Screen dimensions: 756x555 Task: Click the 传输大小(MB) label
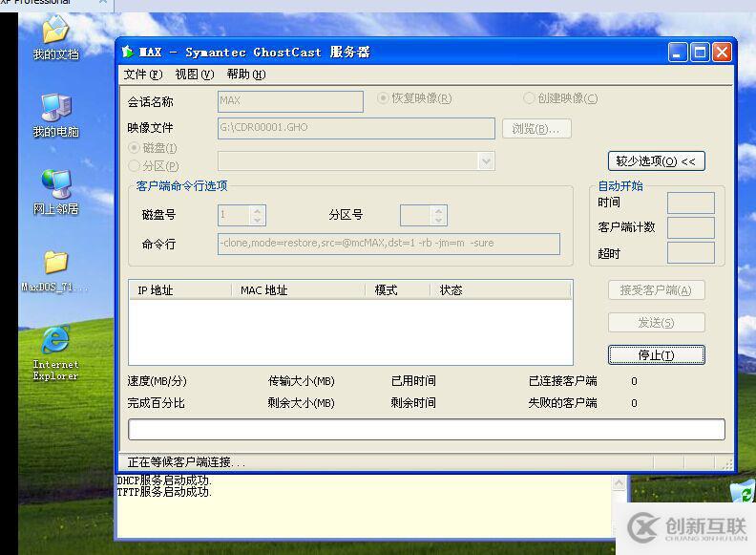(302, 381)
